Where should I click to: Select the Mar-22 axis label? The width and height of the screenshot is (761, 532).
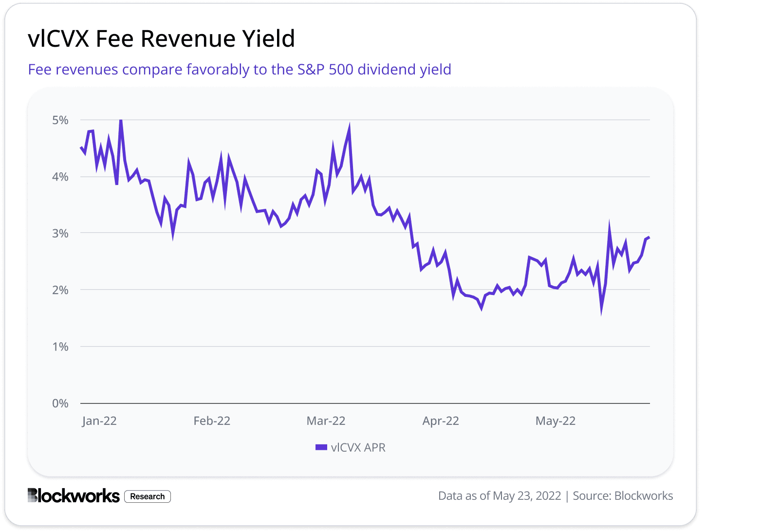pos(326,421)
